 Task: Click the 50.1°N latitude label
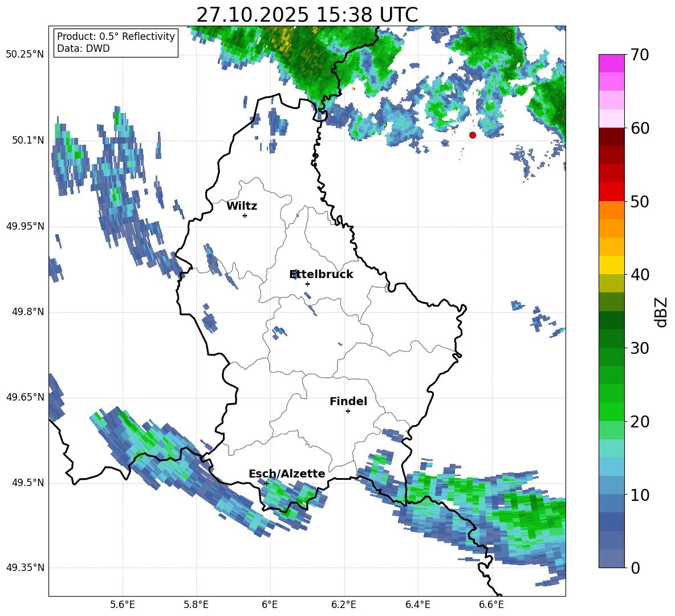[x=28, y=140]
